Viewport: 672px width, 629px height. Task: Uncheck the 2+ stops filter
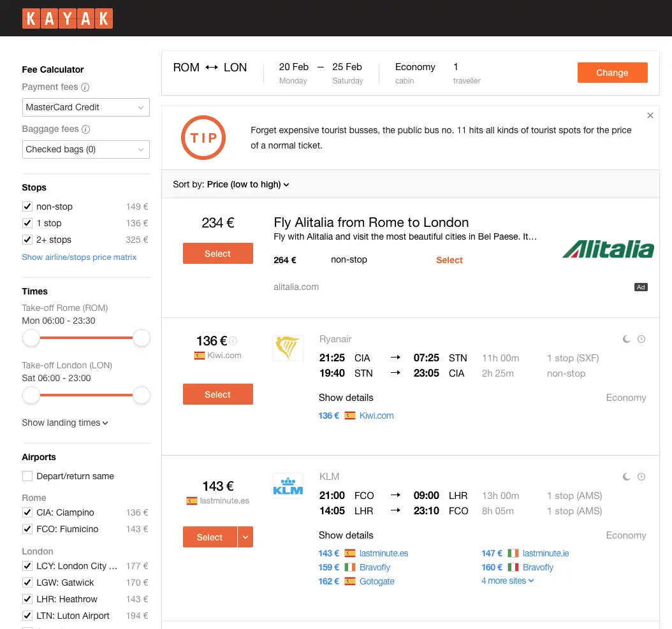click(x=27, y=240)
